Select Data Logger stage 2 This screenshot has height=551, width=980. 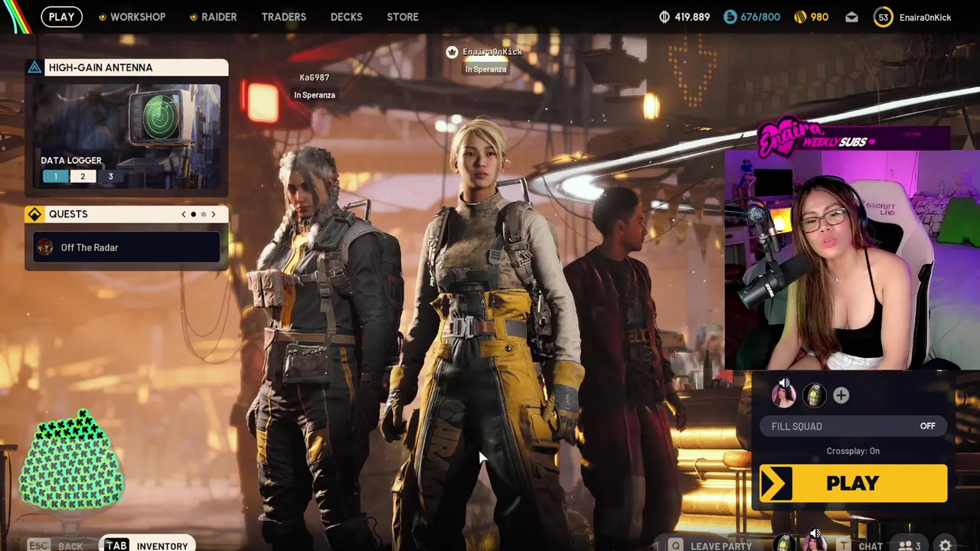[x=83, y=177]
